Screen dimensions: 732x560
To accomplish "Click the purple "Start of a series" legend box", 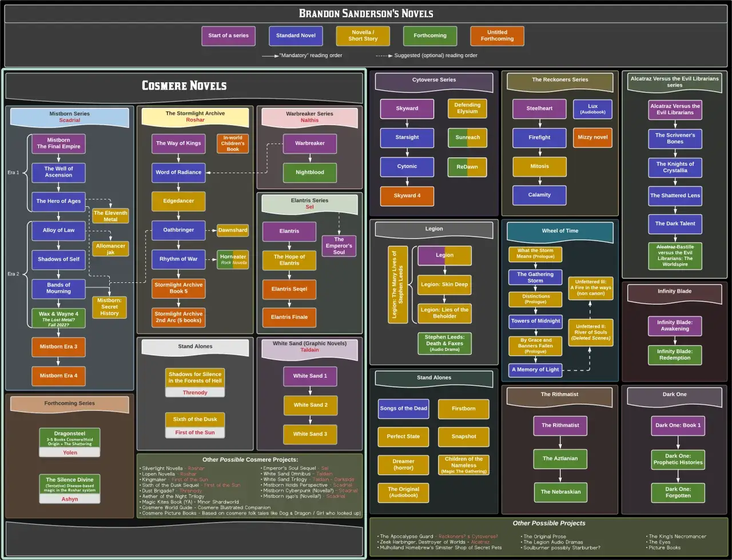I will pos(229,35).
